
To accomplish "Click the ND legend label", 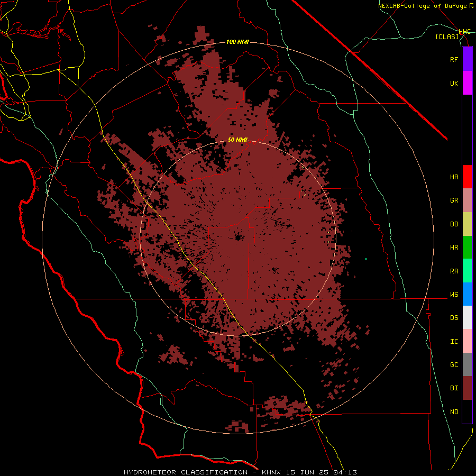I will coord(454,412).
